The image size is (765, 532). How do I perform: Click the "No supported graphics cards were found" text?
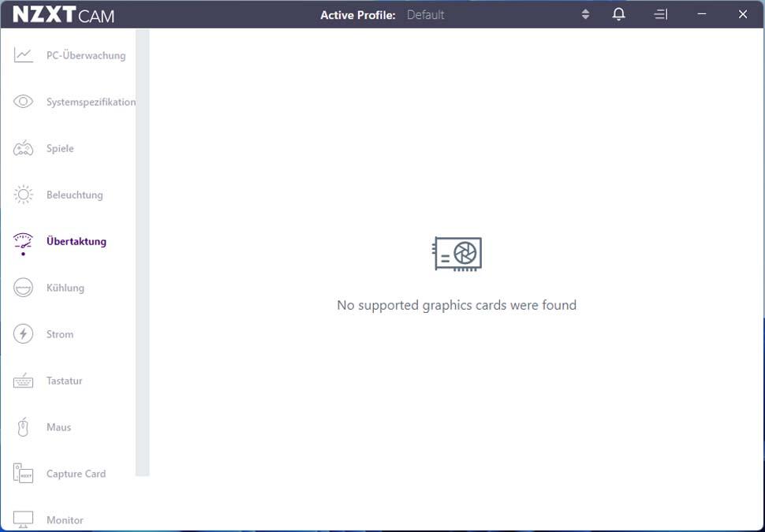pyautogui.click(x=457, y=305)
